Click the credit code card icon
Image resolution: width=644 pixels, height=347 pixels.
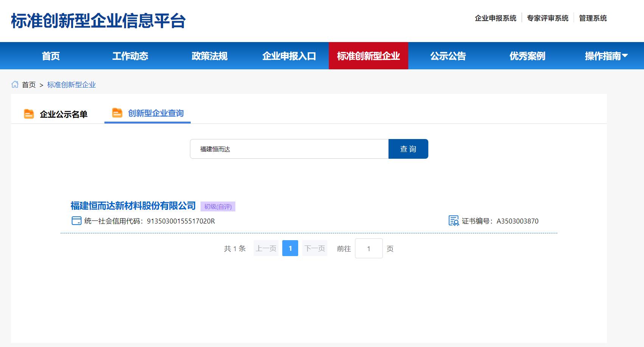(x=76, y=221)
